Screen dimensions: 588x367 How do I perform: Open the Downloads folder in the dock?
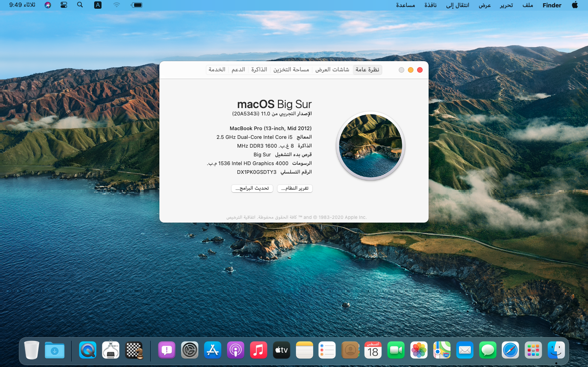[x=55, y=350]
